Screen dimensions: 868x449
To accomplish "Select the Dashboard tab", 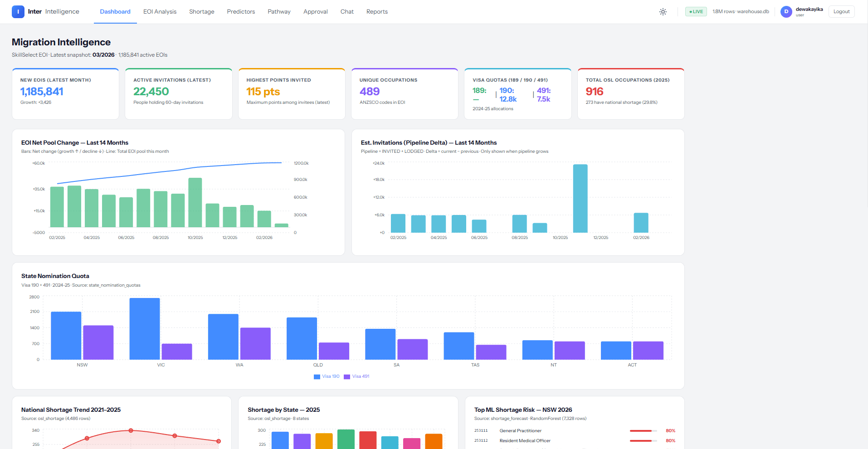I will pyautogui.click(x=115, y=12).
